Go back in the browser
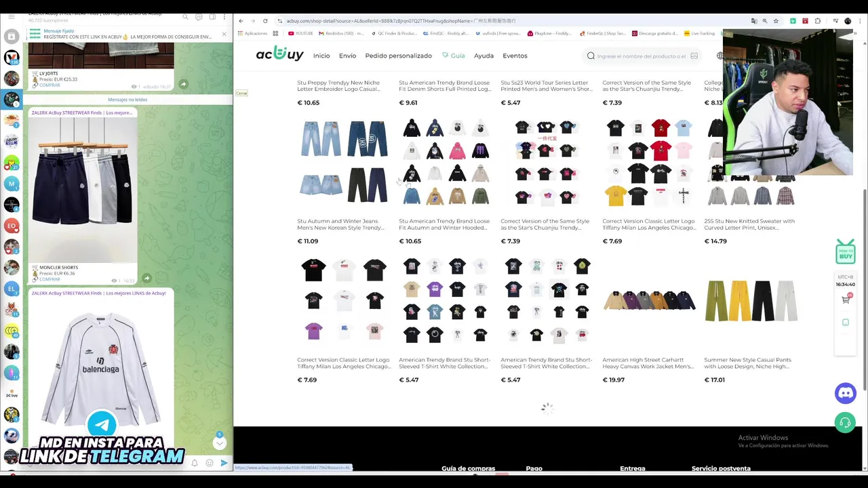Viewport: 868px width, 488px height. click(x=241, y=21)
